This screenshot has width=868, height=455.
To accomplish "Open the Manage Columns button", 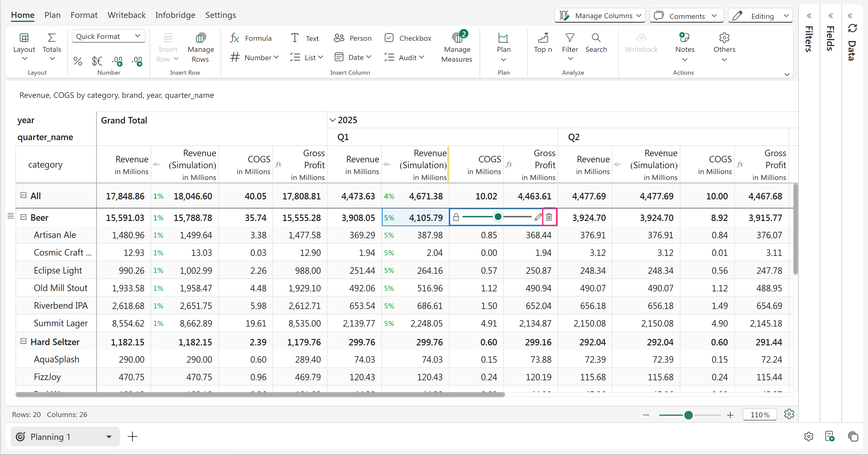I will click(600, 16).
